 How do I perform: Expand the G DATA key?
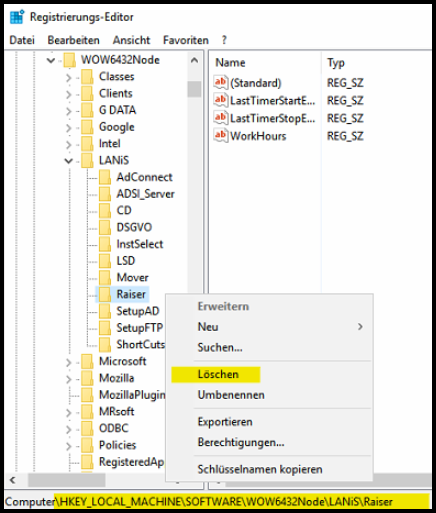point(69,111)
